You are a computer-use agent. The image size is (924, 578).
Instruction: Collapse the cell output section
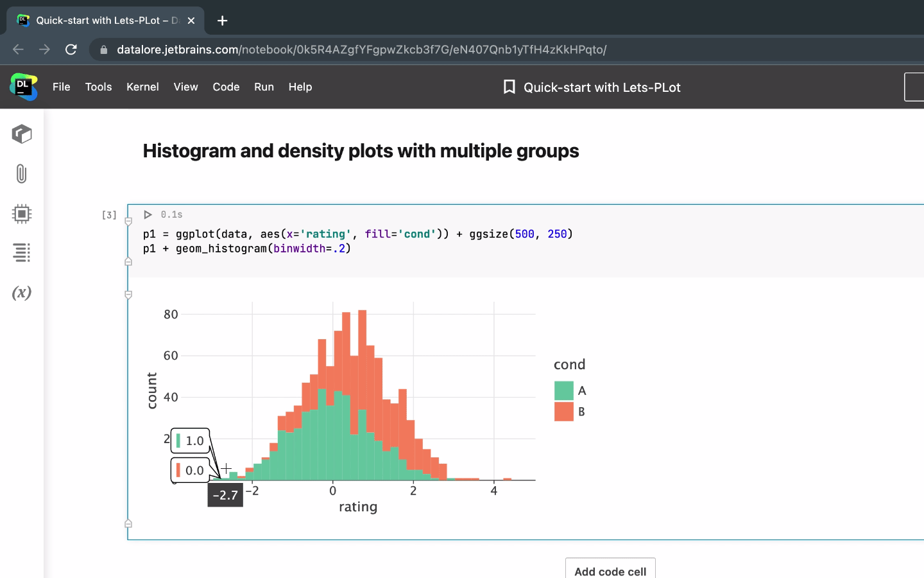coord(128,295)
